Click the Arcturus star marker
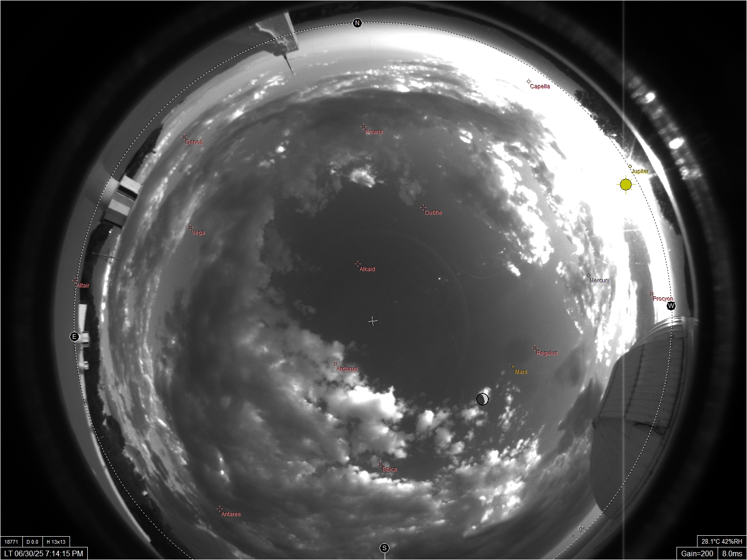The width and height of the screenshot is (747, 560). point(335,364)
